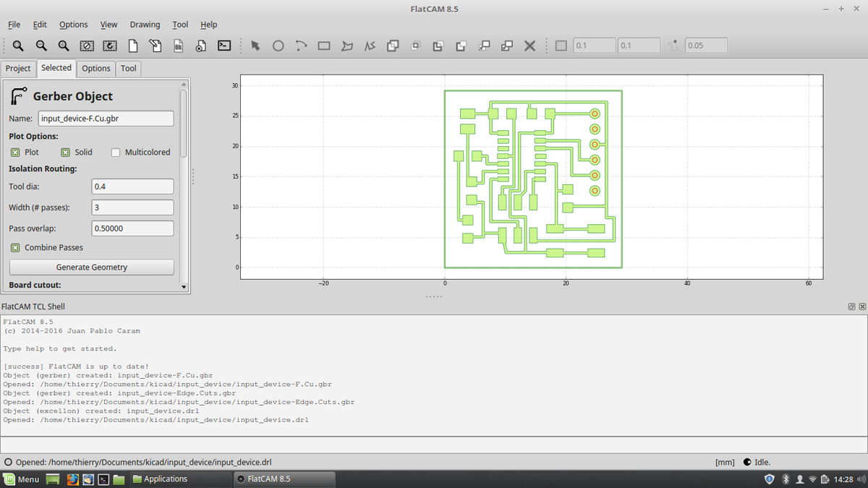Create new blank geometry icon
The height and width of the screenshot is (488, 868).
click(x=132, y=46)
